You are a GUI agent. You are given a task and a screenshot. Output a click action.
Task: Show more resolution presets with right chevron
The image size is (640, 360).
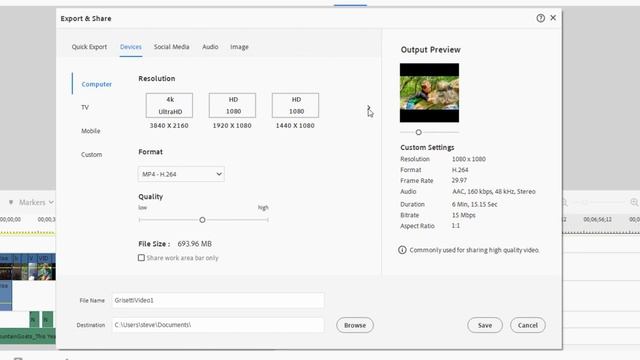point(368,108)
